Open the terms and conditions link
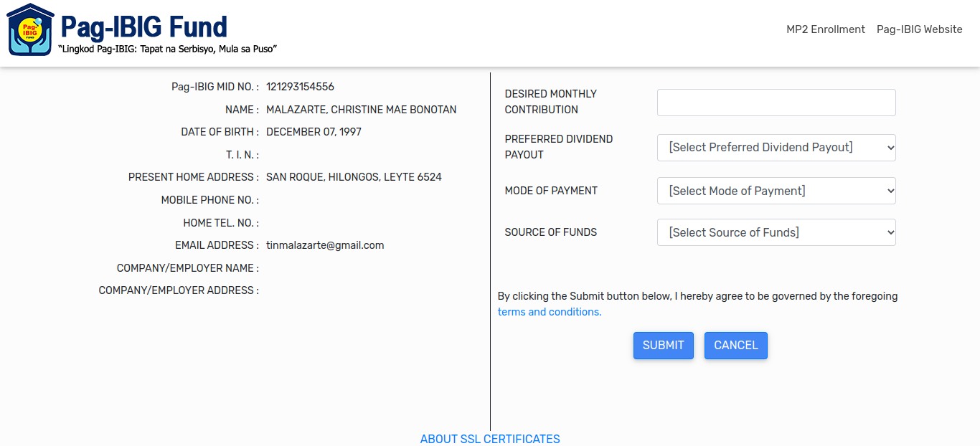The image size is (980, 446). (550, 312)
